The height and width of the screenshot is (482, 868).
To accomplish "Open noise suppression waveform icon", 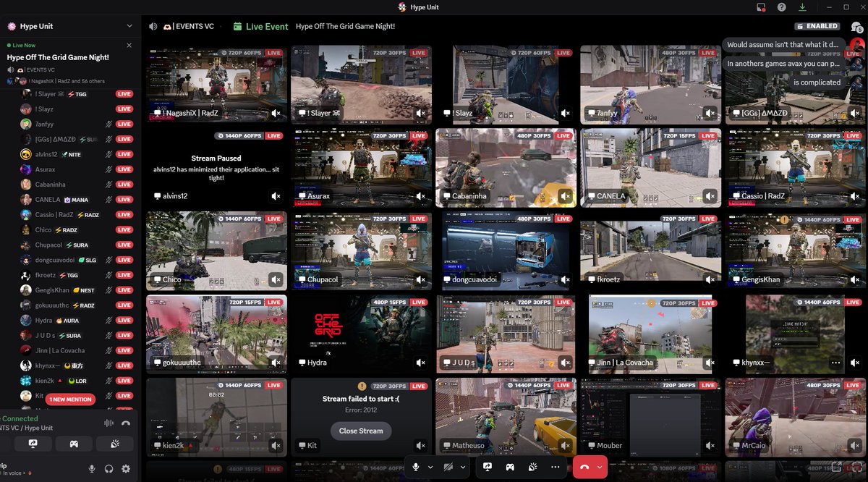I will (x=109, y=423).
